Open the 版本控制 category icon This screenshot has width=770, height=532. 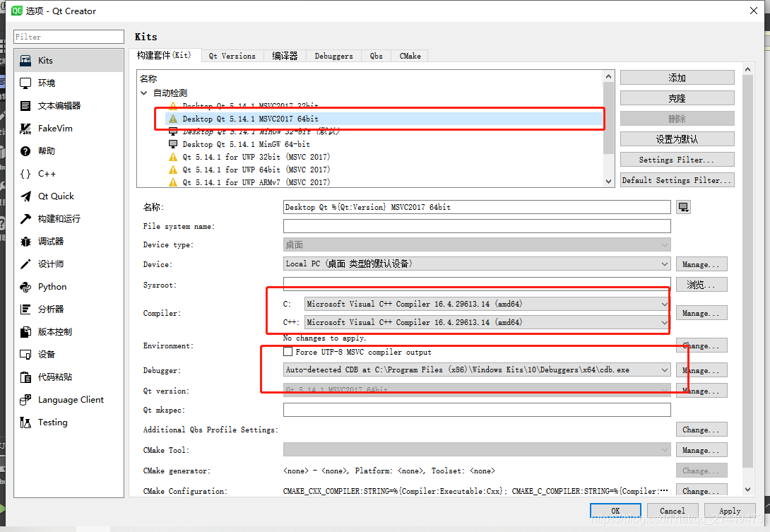25,332
